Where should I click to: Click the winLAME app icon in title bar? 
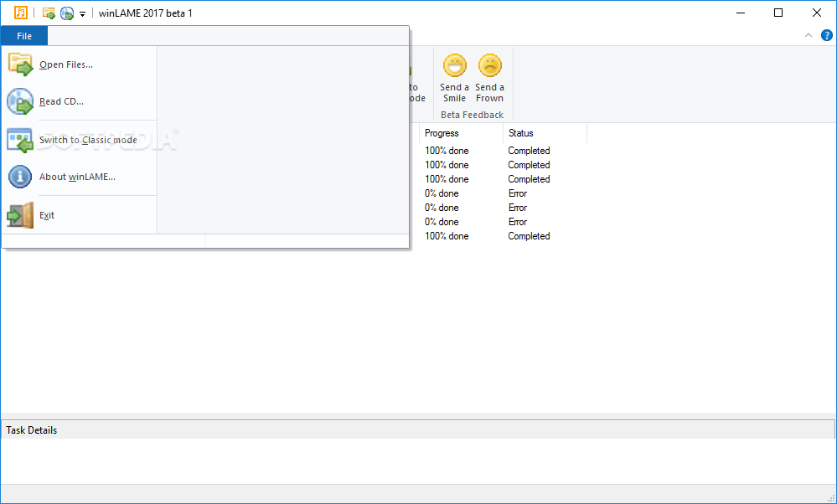[20, 13]
